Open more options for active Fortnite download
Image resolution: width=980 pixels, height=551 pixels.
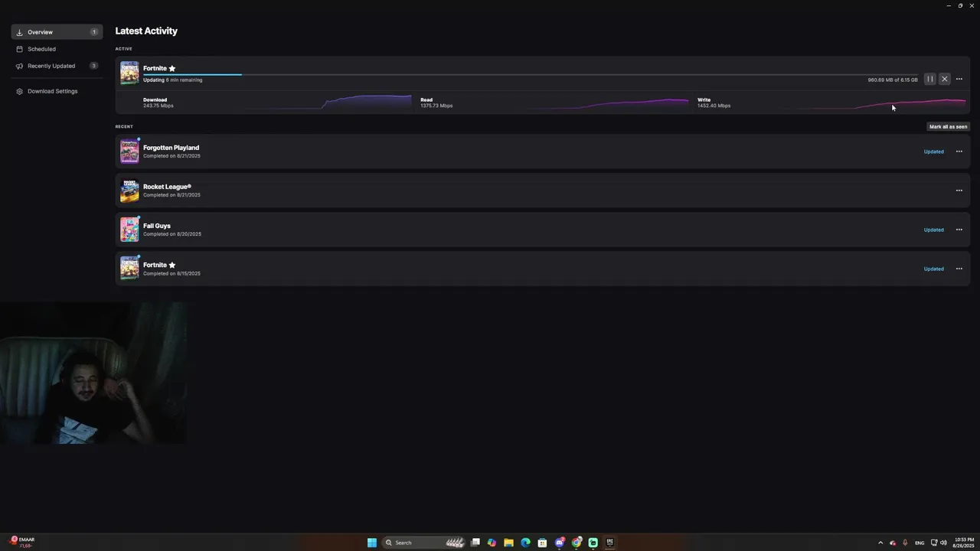click(959, 79)
